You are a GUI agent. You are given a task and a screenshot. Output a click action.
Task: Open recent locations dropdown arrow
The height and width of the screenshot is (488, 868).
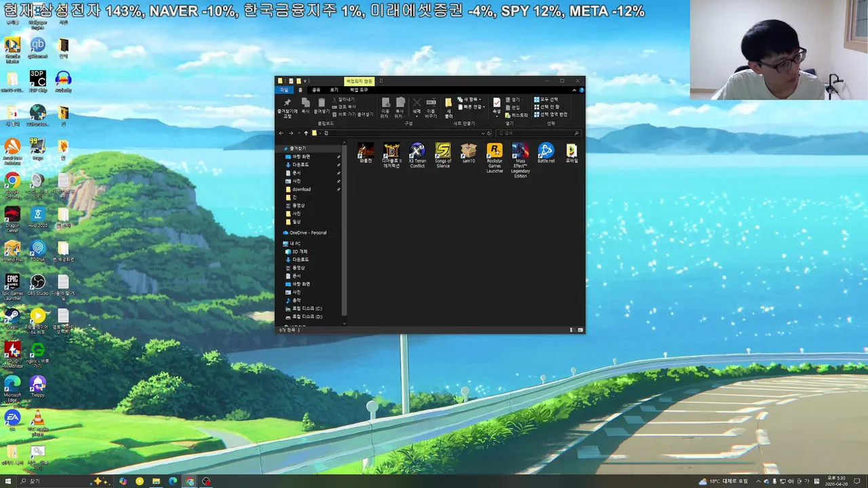tap(299, 133)
